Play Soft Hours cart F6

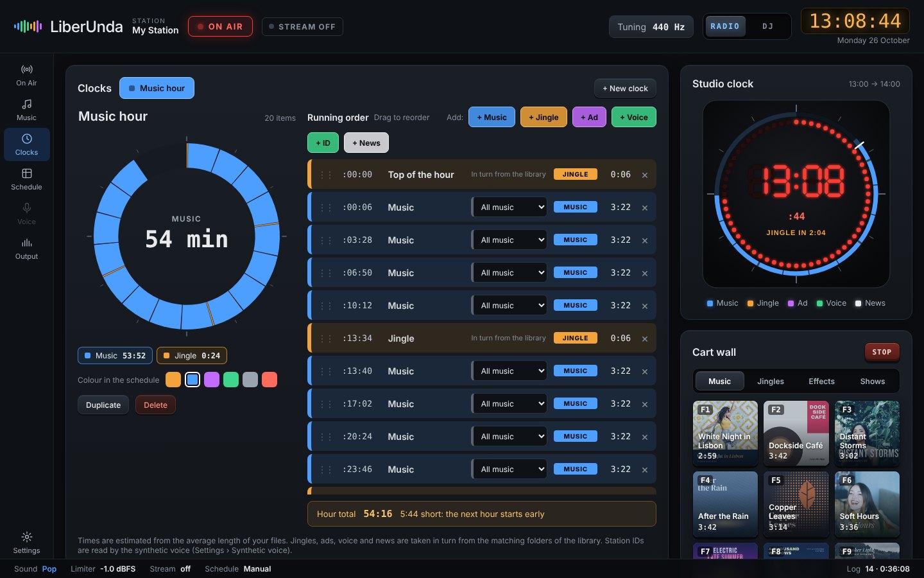[x=867, y=504]
